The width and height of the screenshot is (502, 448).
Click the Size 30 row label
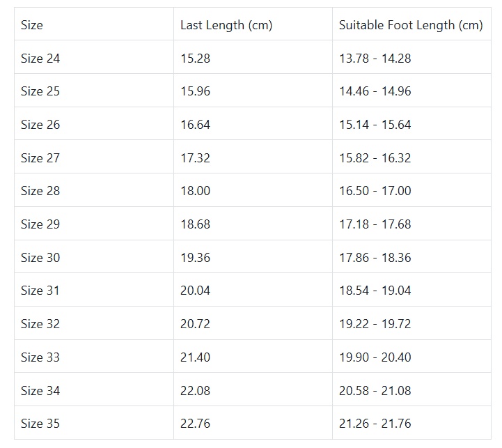(x=40, y=258)
